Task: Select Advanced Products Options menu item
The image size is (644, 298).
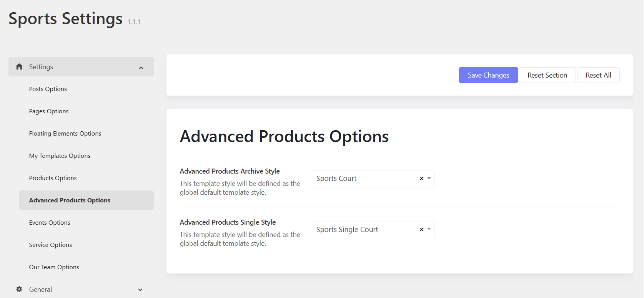Action: [x=86, y=200]
